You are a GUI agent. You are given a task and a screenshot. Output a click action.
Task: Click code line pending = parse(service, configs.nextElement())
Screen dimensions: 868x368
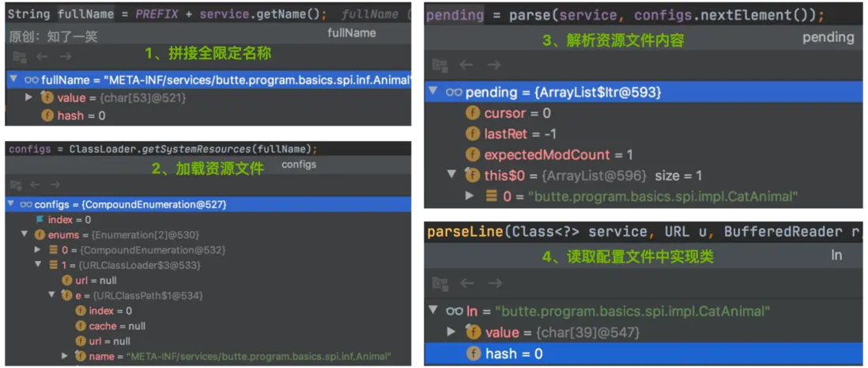625,16
